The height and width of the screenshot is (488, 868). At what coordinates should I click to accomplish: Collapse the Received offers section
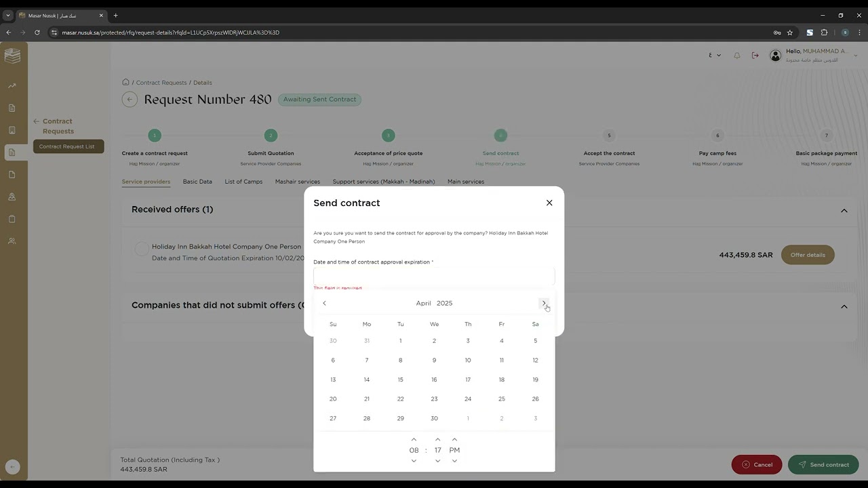844,211
